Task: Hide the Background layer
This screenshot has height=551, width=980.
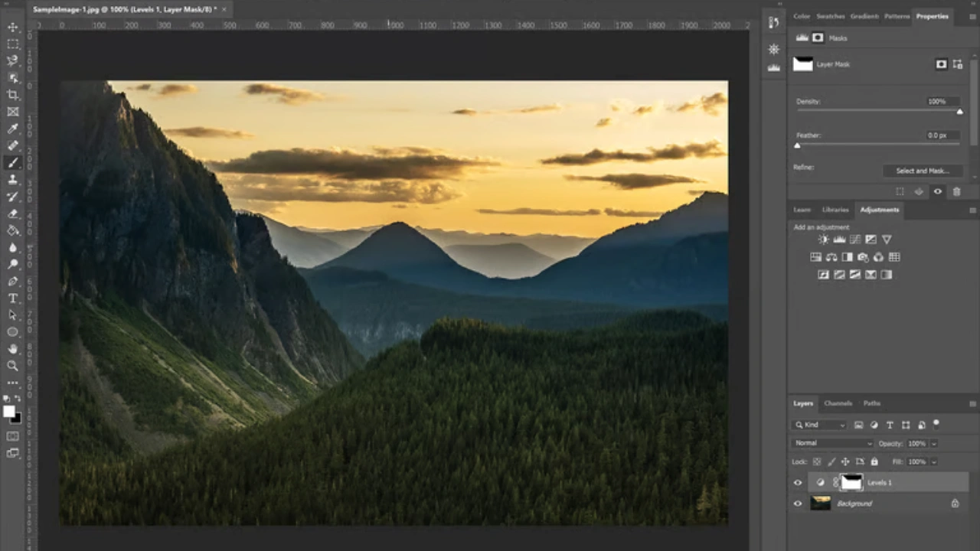Action: (798, 503)
